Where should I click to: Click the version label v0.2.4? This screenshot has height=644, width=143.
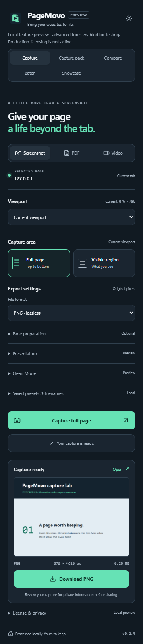tap(129, 634)
